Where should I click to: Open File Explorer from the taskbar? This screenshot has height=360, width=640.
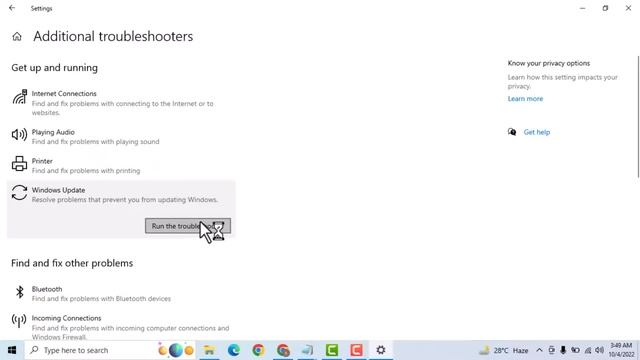[209, 350]
